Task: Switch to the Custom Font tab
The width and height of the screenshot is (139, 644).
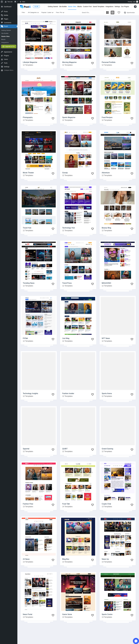Action: pos(87,7)
